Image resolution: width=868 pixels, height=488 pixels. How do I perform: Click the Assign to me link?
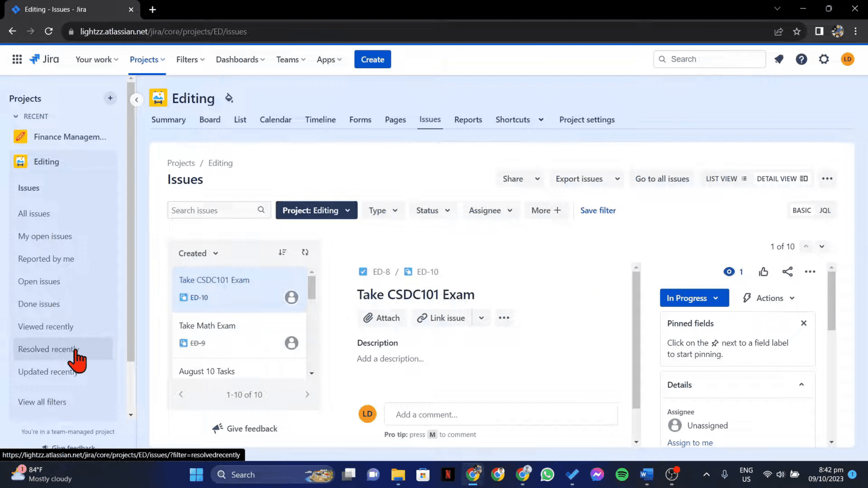pyautogui.click(x=690, y=442)
